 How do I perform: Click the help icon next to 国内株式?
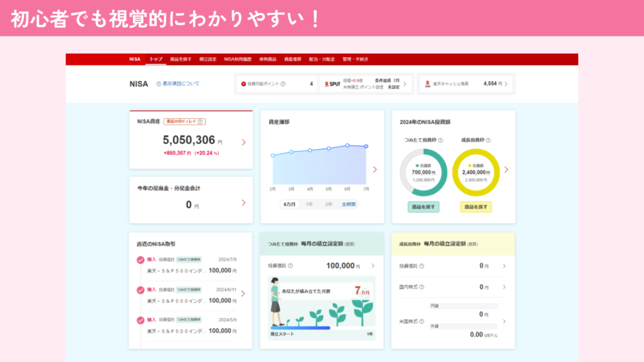pyautogui.click(x=421, y=287)
